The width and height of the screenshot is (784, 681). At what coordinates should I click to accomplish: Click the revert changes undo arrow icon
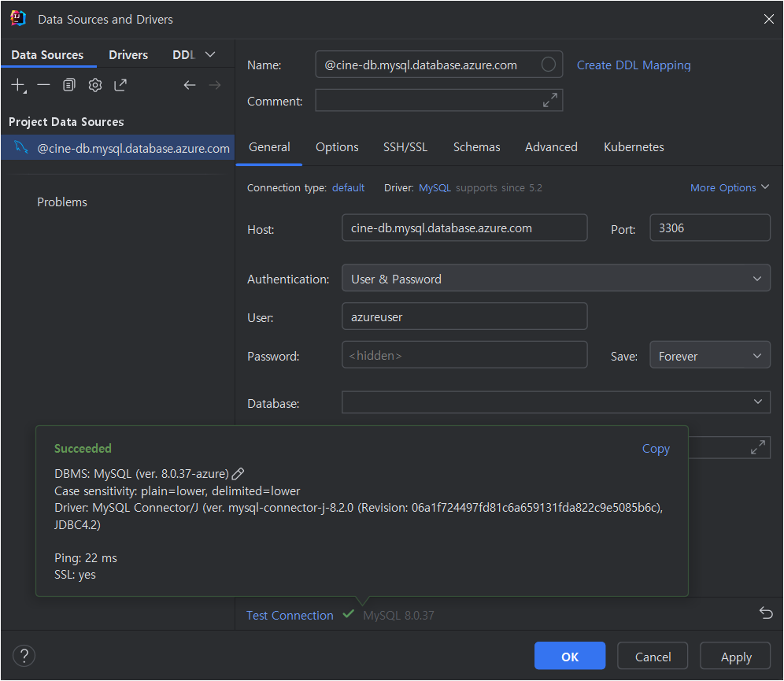766,613
